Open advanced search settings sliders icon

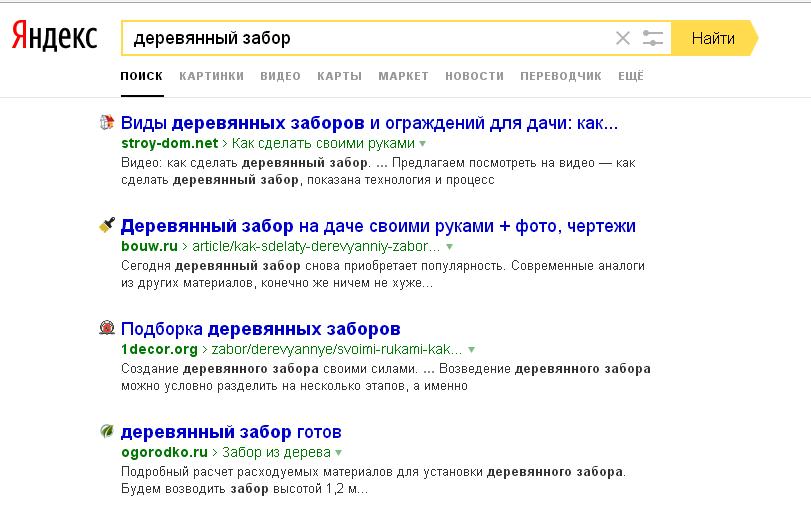point(653,38)
